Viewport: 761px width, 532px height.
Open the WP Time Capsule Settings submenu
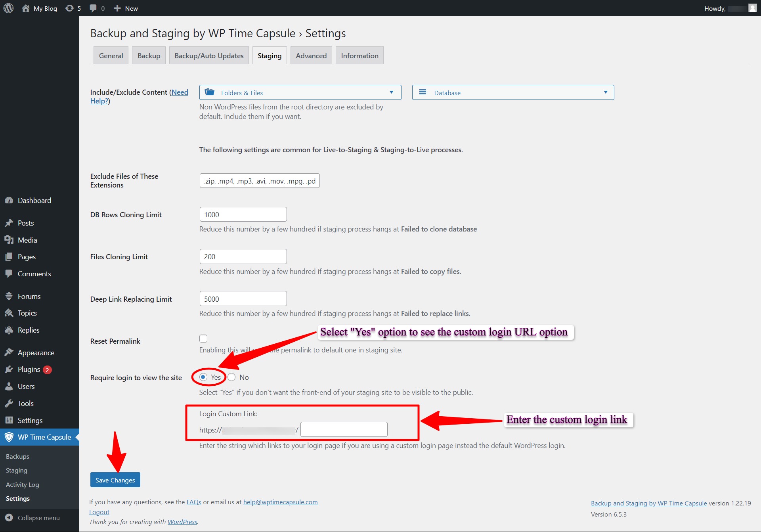(18, 499)
